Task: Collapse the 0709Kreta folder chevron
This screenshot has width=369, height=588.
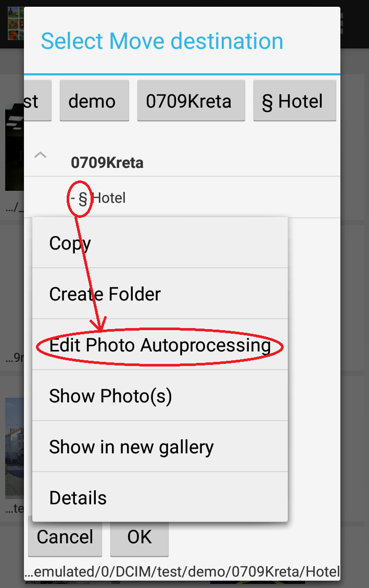Action: point(40,155)
